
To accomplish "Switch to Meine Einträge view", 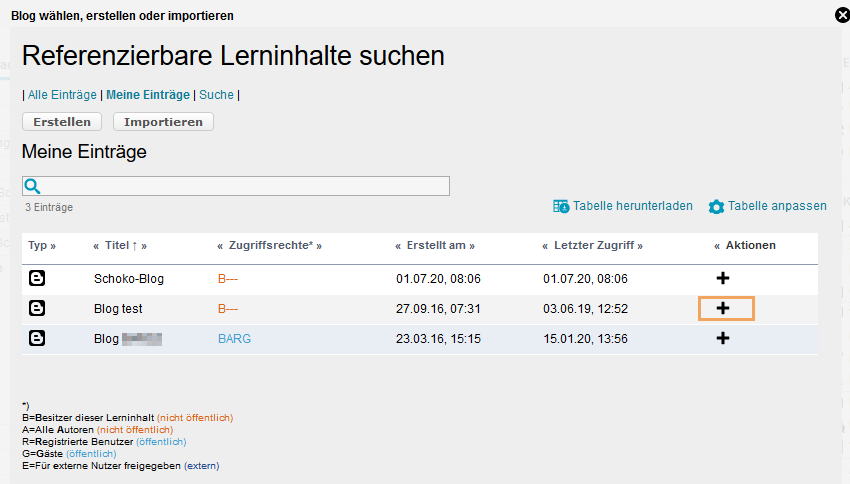I will tap(148, 95).
